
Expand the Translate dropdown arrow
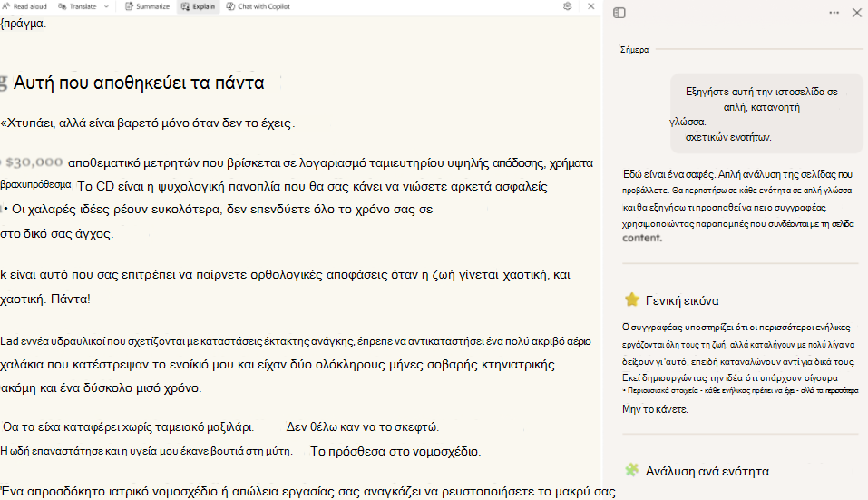(106, 6)
